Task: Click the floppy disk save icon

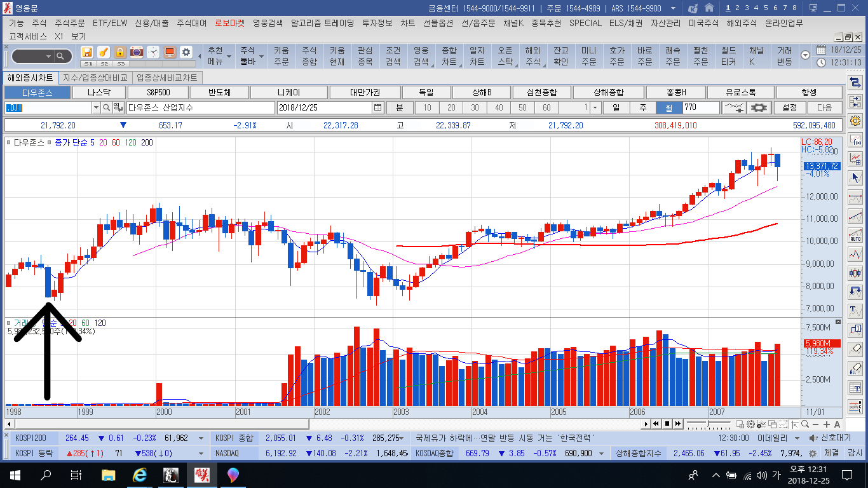Action: click(87, 52)
